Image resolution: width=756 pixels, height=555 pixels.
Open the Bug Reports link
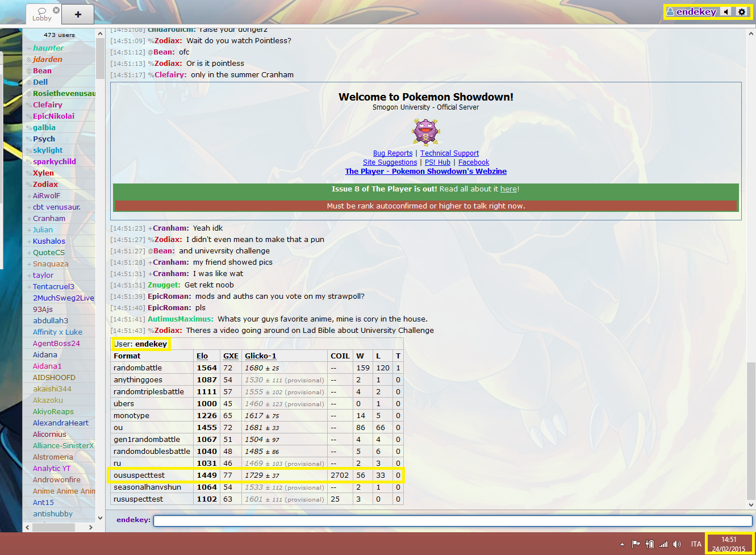click(x=392, y=153)
